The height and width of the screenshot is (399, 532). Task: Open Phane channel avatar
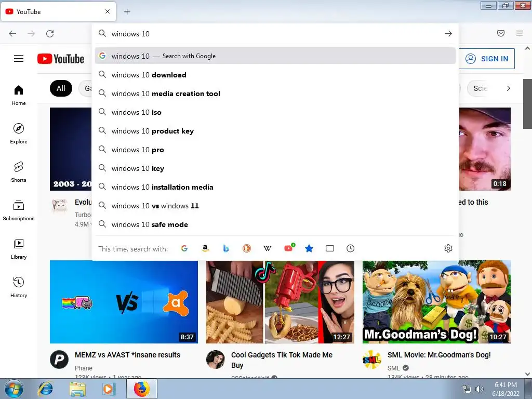(x=59, y=360)
